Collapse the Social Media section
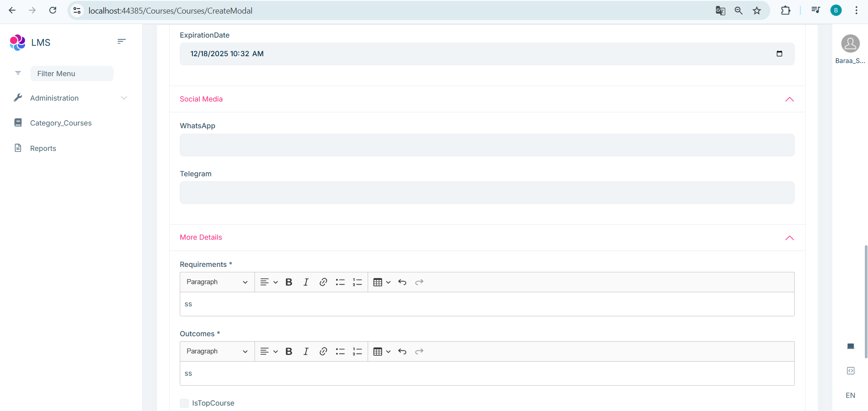The height and width of the screenshot is (411, 868). pyautogui.click(x=789, y=99)
